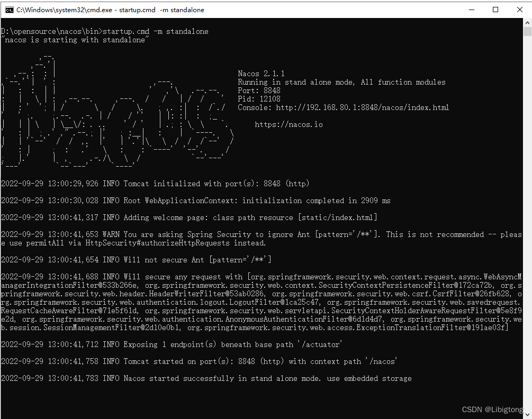Click the Console URL http://192.168.80.1:8848/nacos/index.html
Screen dimensions: 532x419
(362, 107)
